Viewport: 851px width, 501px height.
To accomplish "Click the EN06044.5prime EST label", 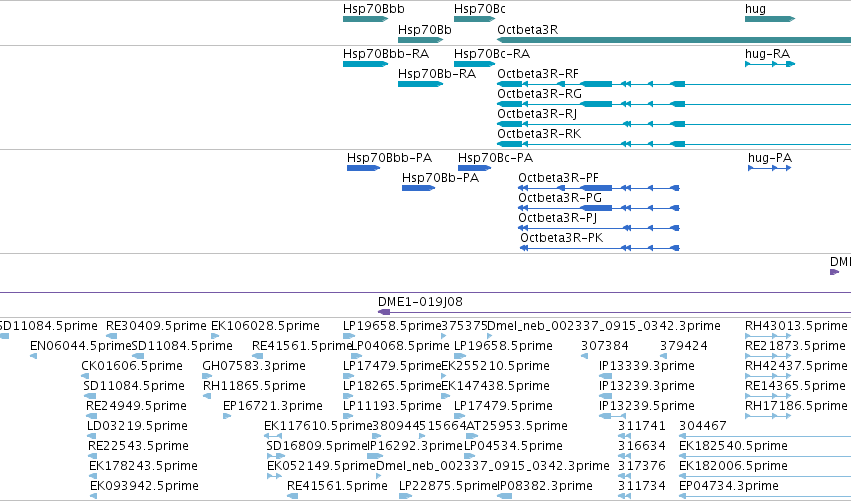I will (81, 346).
